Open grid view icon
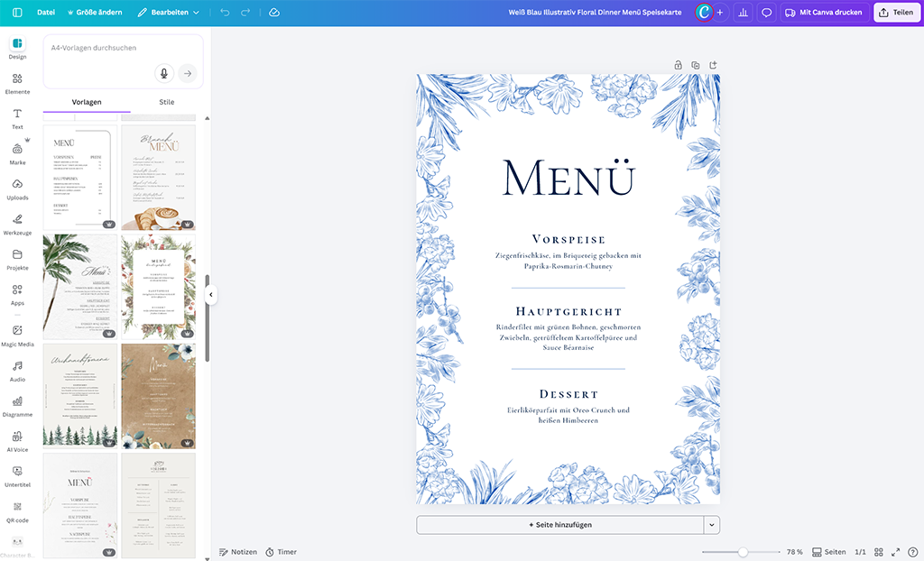The height and width of the screenshot is (561, 924). point(879,552)
